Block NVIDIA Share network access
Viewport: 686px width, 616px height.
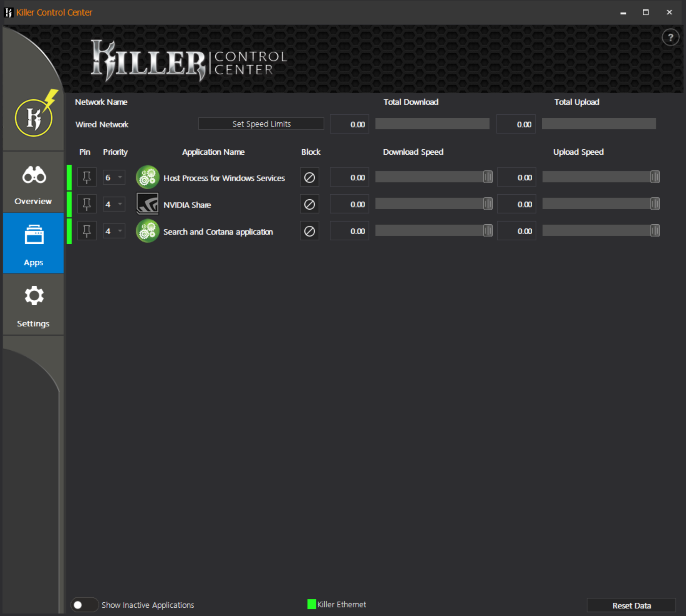click(x=309, y=204)
